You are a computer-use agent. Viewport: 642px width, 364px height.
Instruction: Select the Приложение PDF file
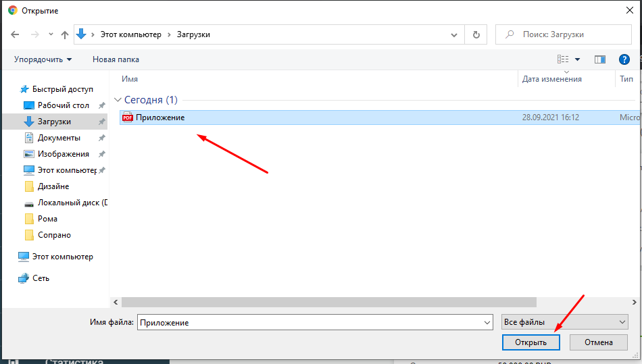(x=379, y=118)
